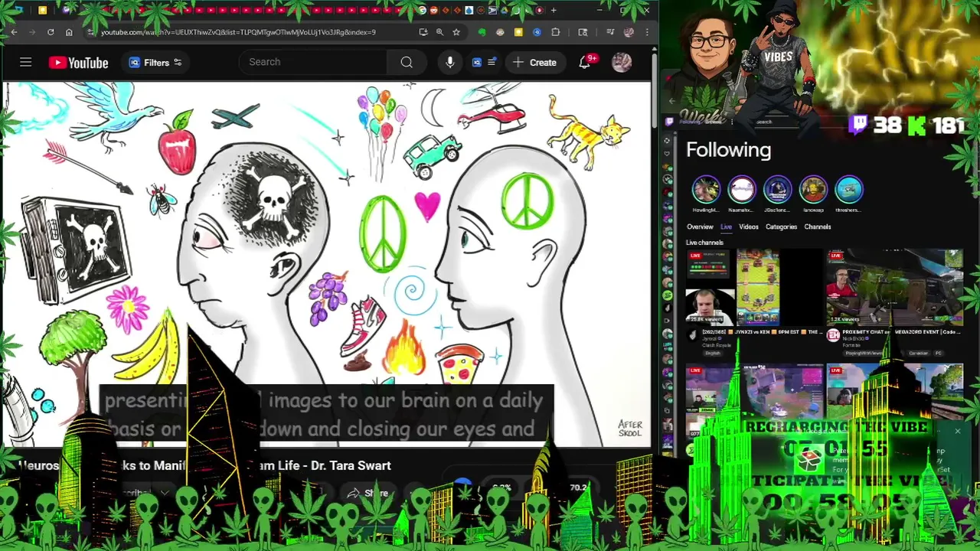
Task: Switch to the Google tab in tab strip
Action: 423,11
